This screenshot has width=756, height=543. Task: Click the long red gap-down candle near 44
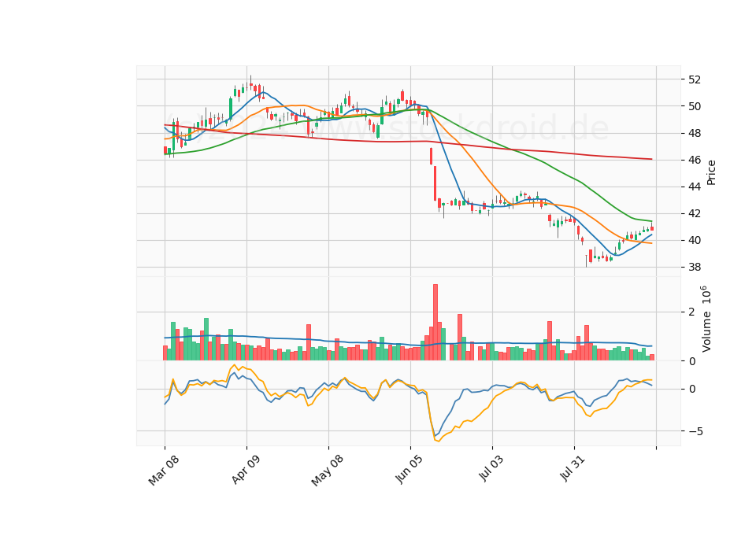coord(435,183)
